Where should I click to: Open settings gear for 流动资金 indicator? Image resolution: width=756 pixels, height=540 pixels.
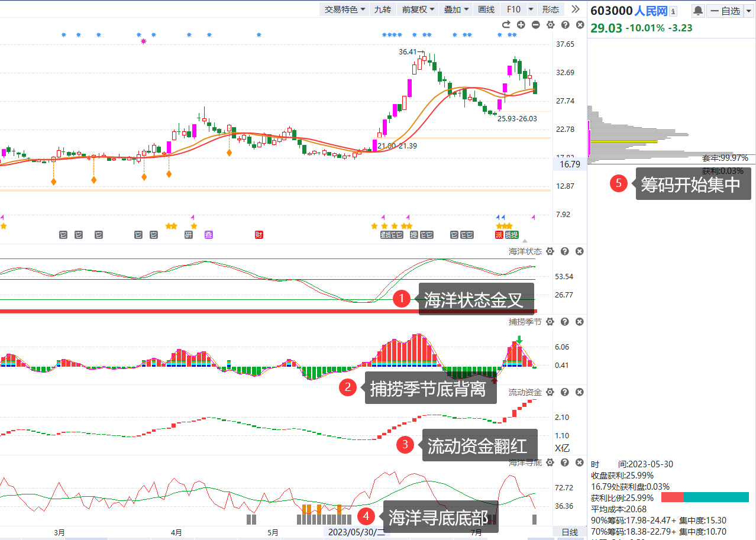550,392
